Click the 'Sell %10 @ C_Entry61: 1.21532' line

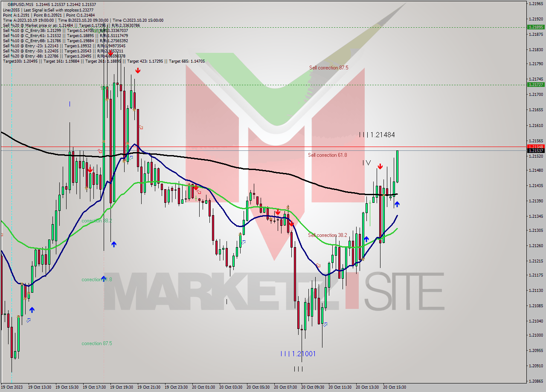point(65,35)
